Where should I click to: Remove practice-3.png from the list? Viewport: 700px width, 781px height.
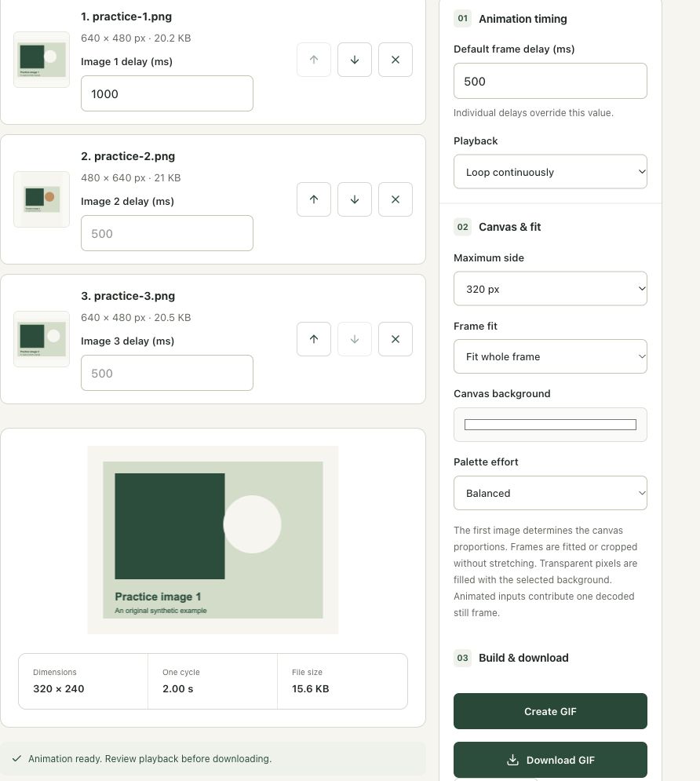(396, 339)
